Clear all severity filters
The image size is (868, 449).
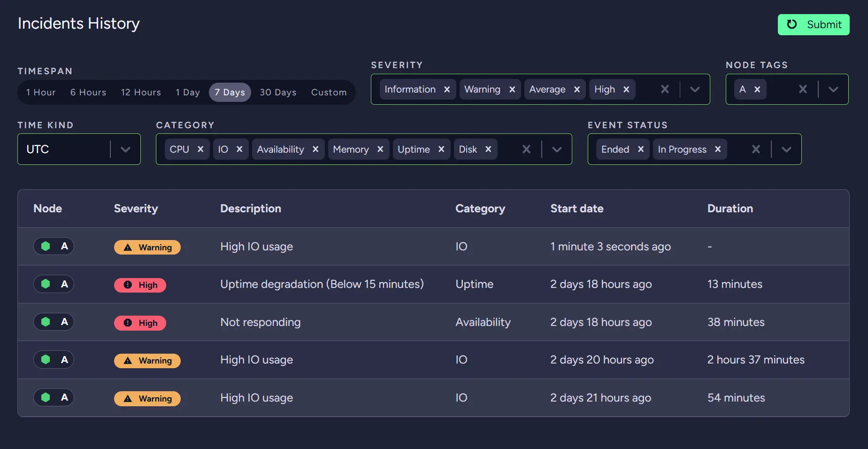coord(665,89)
